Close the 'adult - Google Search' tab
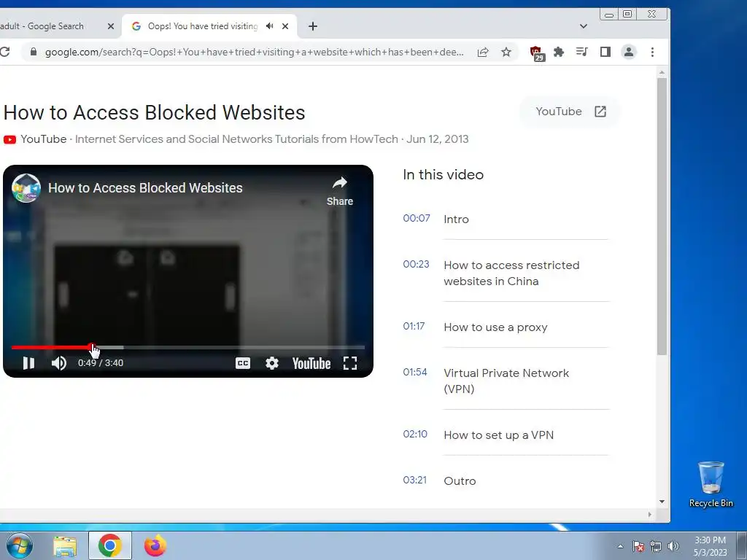Screen dimensions: 747x560 pos(111,26)
